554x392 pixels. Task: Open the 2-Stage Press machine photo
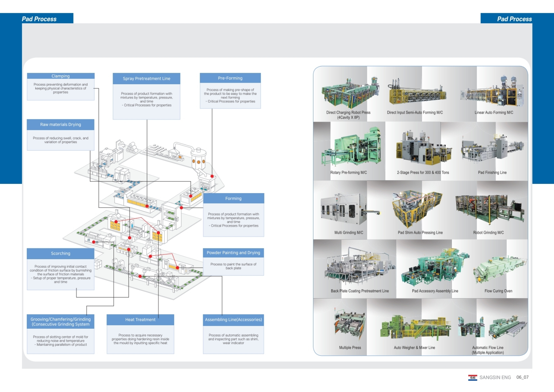click(424, 148)
